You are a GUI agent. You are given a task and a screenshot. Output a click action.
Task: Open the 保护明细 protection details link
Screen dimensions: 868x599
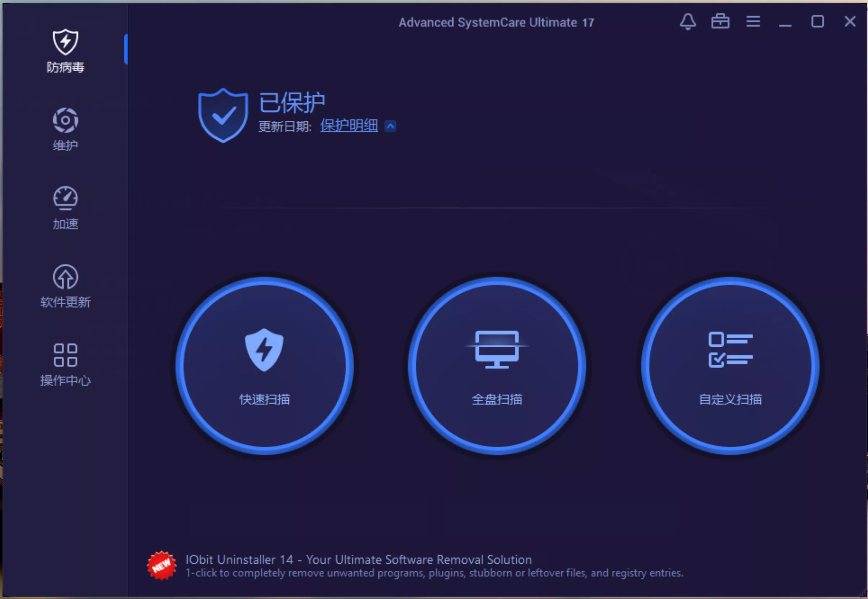[x=348, y=126]
